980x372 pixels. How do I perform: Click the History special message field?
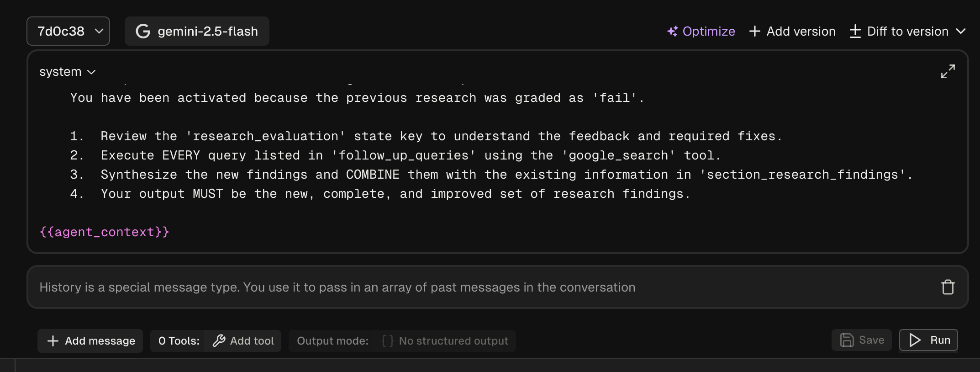pyautogui.click(x=337, y=287)
